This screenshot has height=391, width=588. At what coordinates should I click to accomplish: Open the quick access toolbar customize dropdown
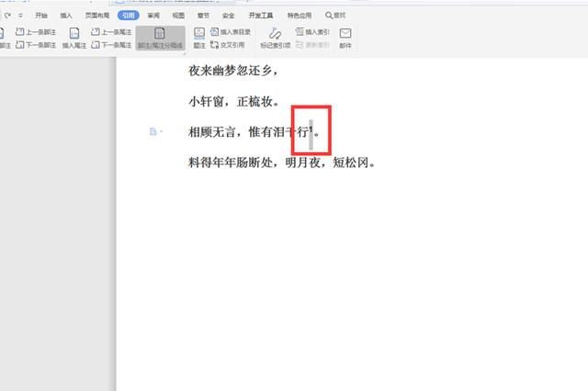(20, 16)
